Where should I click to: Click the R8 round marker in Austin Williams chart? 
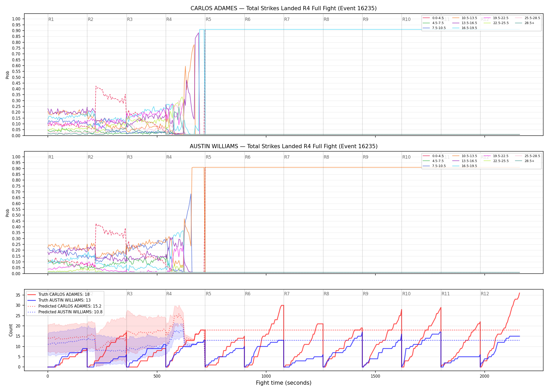pos(326,157)
